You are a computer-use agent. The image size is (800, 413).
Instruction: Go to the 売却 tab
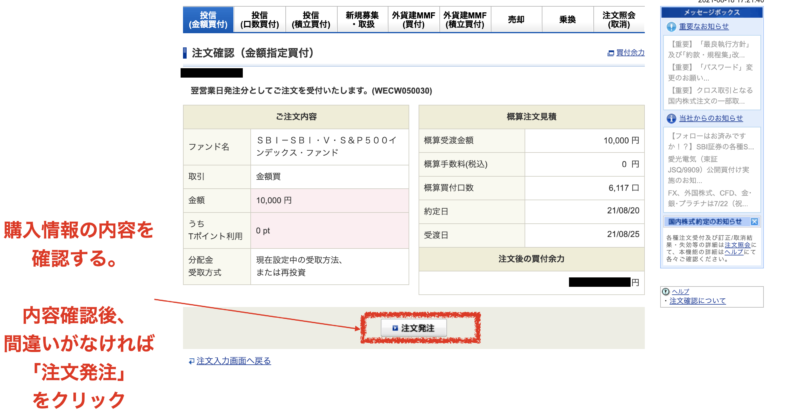point(516,19)
